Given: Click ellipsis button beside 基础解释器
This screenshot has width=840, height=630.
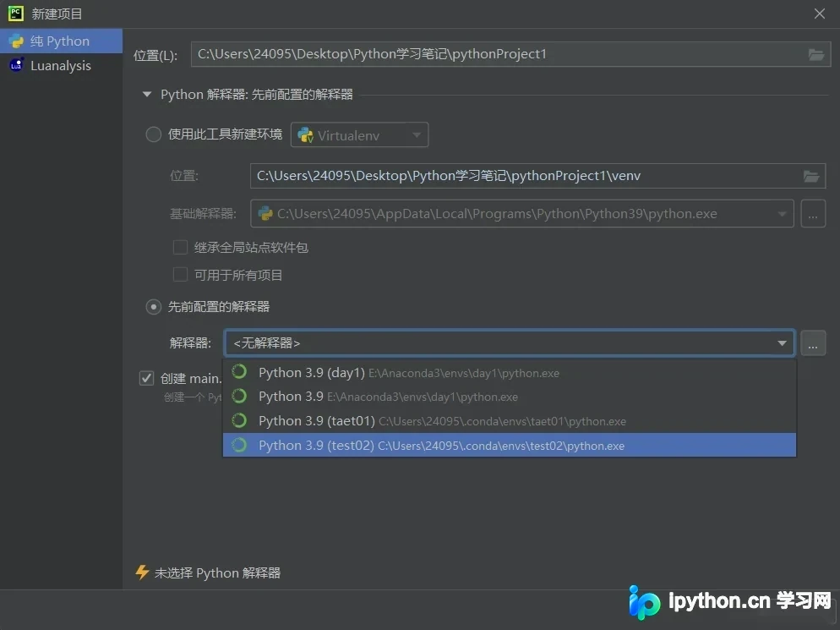Looking at the screenshot, I should click(813, 214).
